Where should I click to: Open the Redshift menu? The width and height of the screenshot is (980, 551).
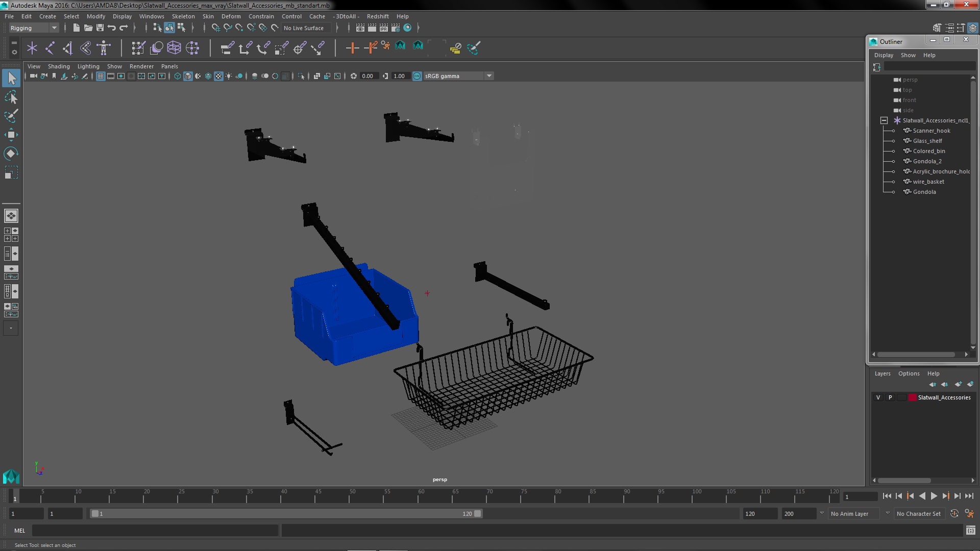(377, 16)
